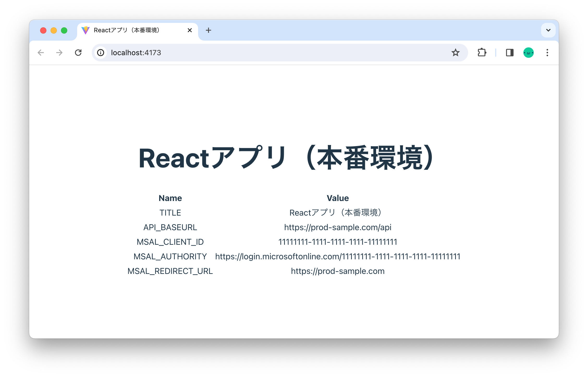Click the forward navigation arrow

pos(59,53)
